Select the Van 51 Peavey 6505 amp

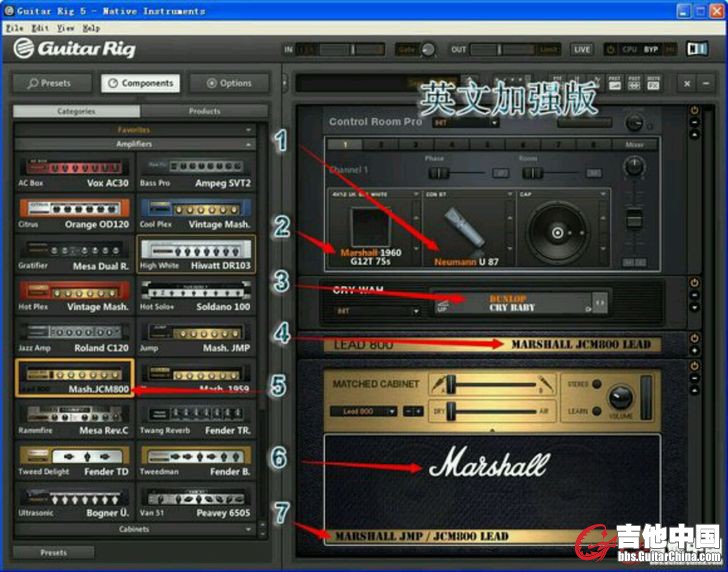[x=195, y=501]
